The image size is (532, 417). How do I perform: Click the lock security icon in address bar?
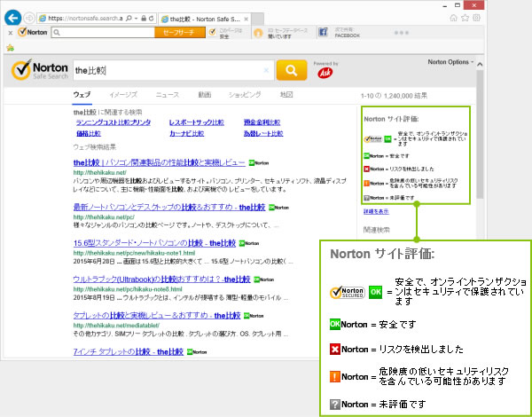pos(144,19)
